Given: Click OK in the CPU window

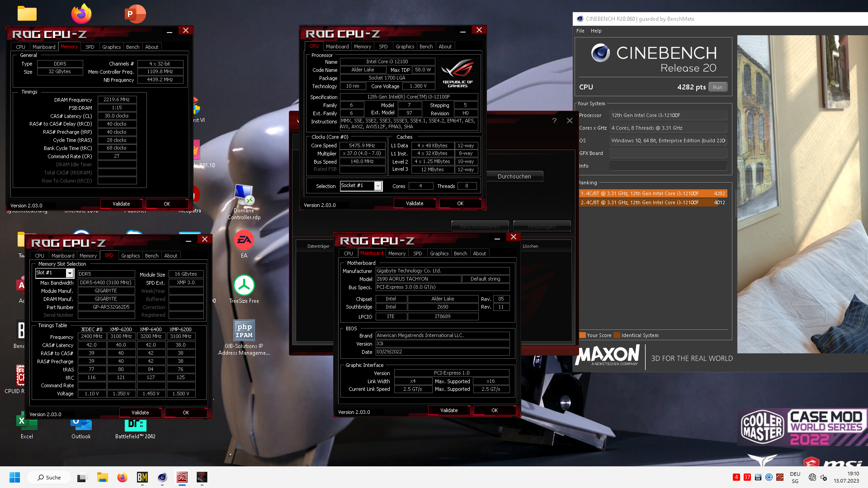Looking at the screenshot, I should point(460,203).
